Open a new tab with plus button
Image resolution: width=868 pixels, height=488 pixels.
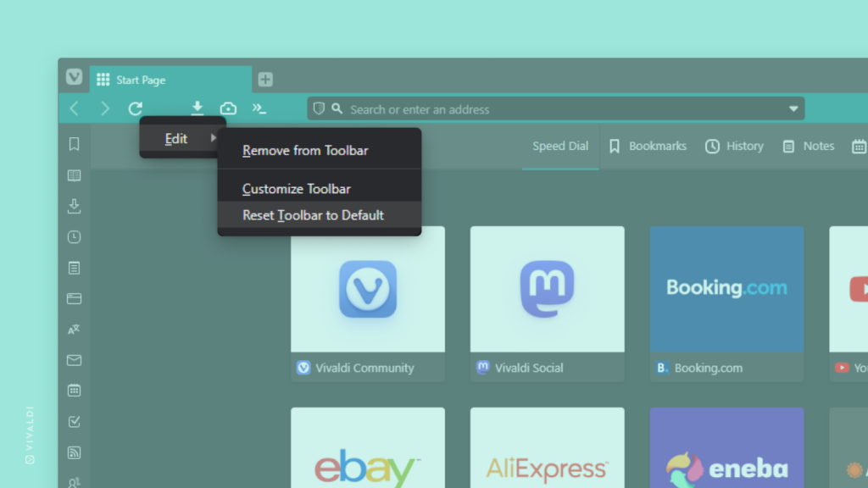click(x=265, y=79)
